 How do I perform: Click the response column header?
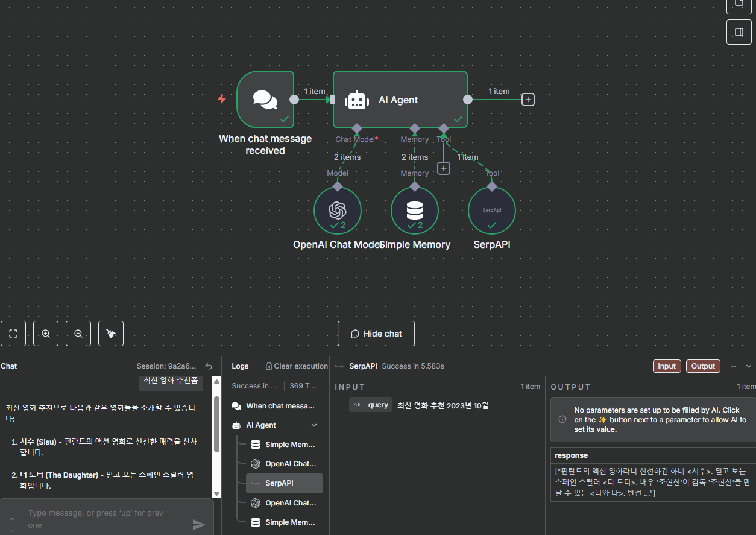click(x=571, y=455)
